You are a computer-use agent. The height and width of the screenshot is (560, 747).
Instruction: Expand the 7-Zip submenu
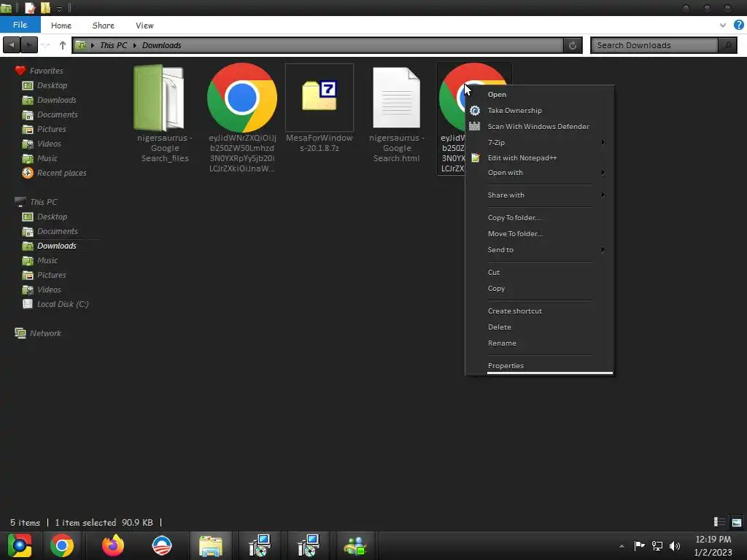pos(540,142)
